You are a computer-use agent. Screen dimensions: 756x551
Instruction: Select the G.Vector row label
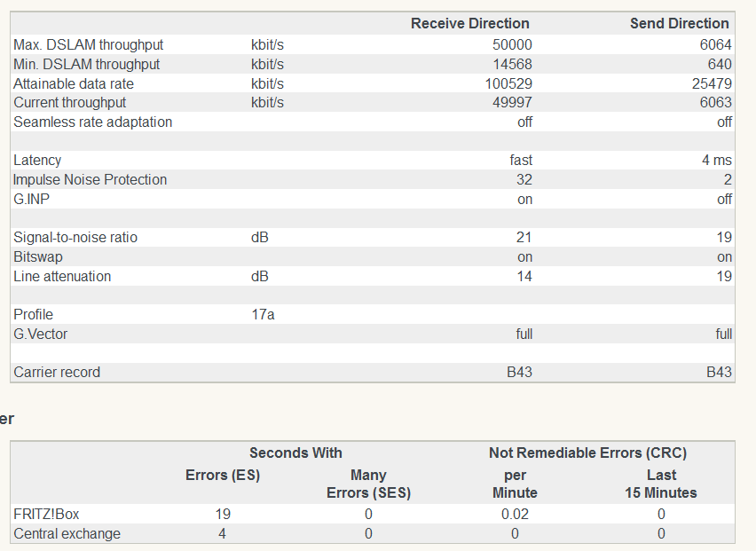(x=40, y=334)
